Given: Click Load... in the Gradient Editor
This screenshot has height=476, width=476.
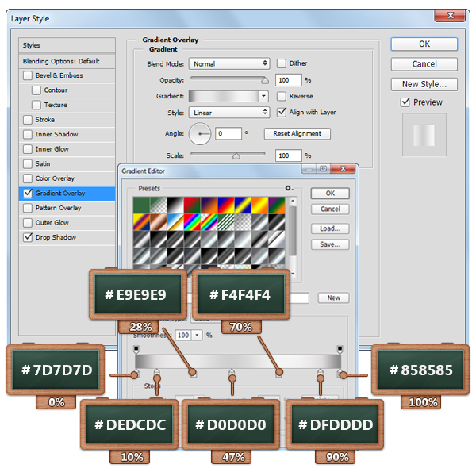Looking at the screenshot, I should click(330, 228).
